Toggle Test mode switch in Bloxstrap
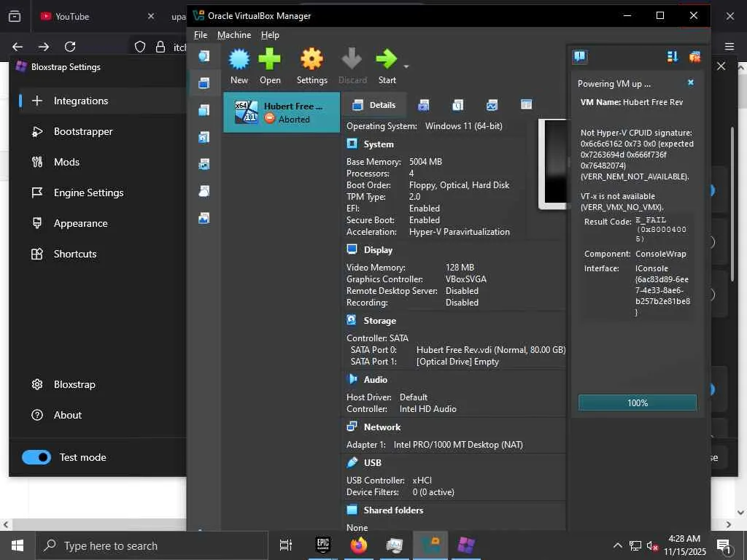The width and height of the screenshot is (747, 560). pyautogui.click(x=36, y=457)
